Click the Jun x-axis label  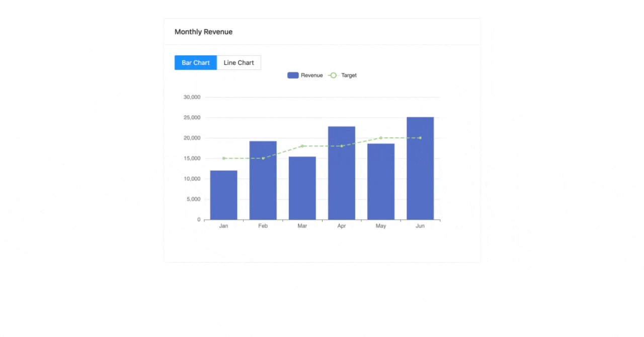[x=420, y=226]
